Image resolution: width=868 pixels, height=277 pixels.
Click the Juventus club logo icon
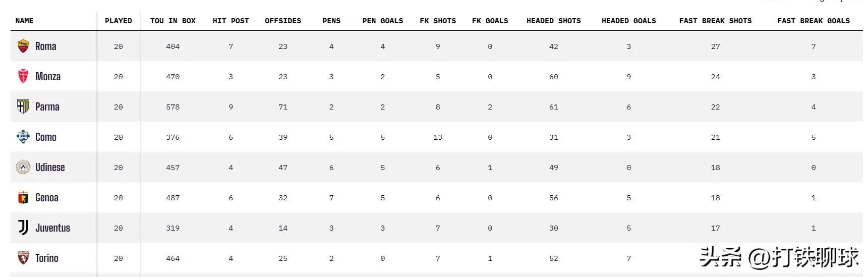point(23,228)
